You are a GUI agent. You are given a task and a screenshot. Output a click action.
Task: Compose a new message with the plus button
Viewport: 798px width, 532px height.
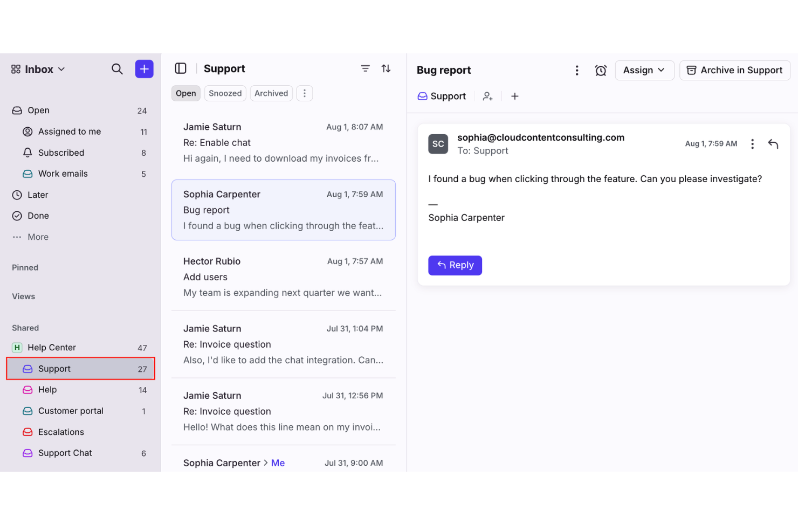point(144,69)
